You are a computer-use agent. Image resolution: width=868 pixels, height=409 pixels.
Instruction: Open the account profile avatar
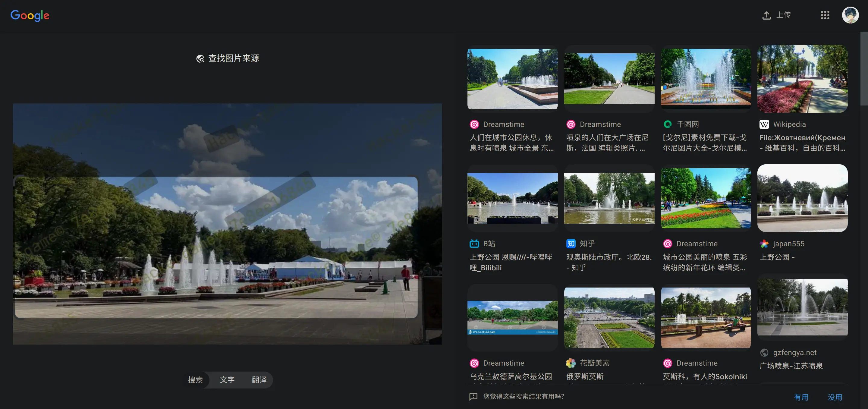click(850, 15)
